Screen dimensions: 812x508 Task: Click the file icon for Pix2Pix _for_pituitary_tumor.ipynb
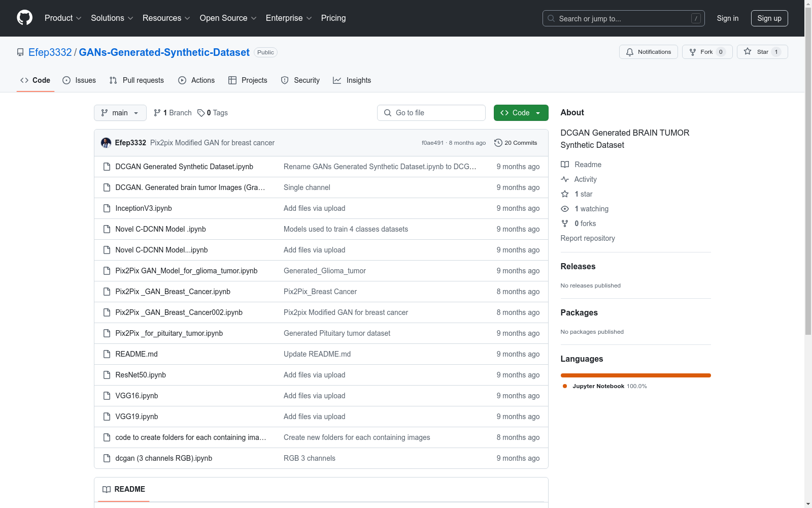[x=107, y=333]
